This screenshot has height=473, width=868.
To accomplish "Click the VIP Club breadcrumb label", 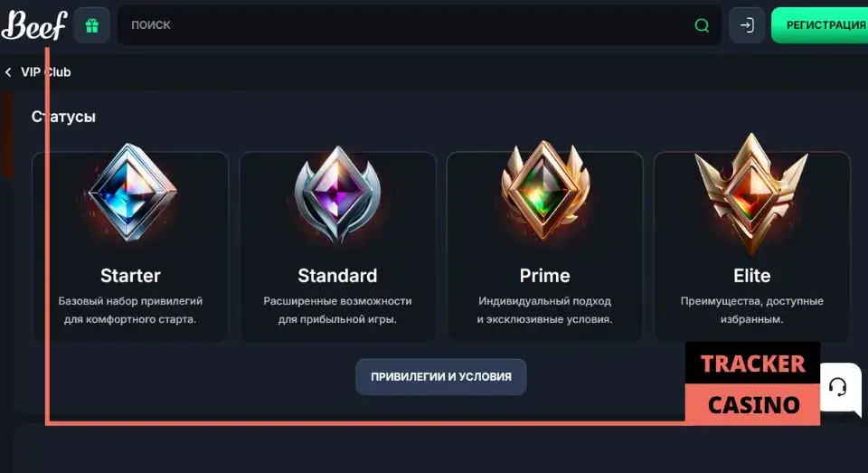I will 45,72.
